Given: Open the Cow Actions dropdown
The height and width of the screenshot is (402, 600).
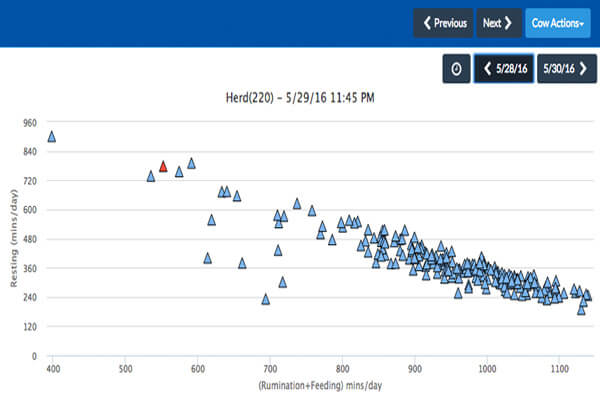Looking at the screenshot, I should 558,23.
